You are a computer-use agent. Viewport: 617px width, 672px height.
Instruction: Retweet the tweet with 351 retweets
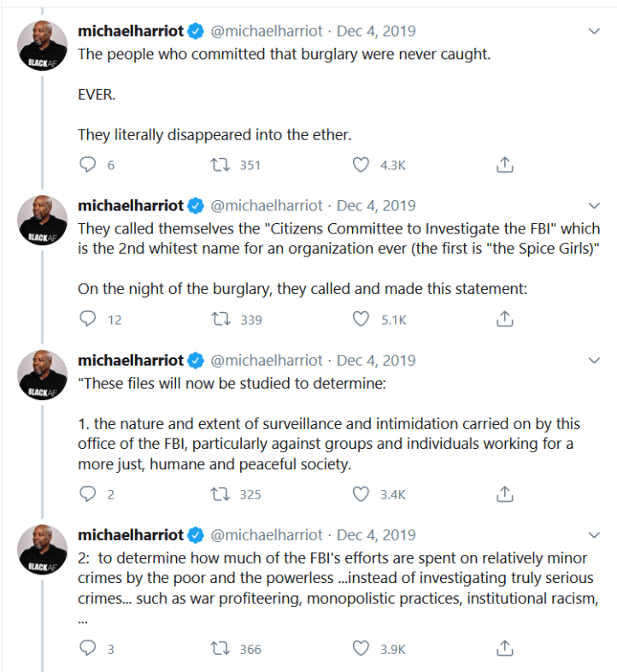tap(220, 165)
